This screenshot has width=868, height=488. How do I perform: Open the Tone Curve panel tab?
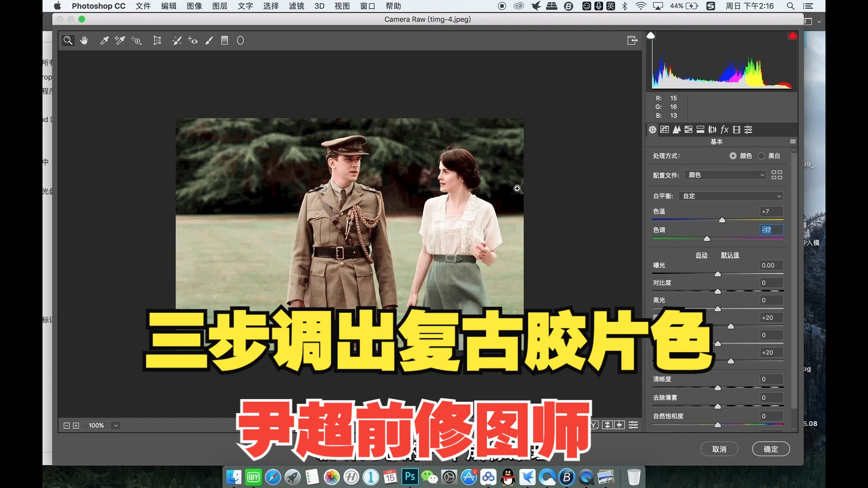[x=665, y=130]
